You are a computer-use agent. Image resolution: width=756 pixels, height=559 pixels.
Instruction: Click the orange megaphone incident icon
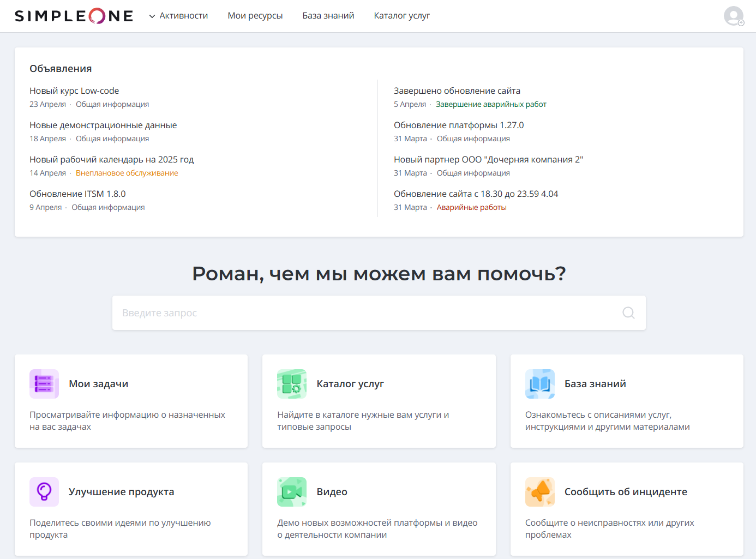point(539,492)
